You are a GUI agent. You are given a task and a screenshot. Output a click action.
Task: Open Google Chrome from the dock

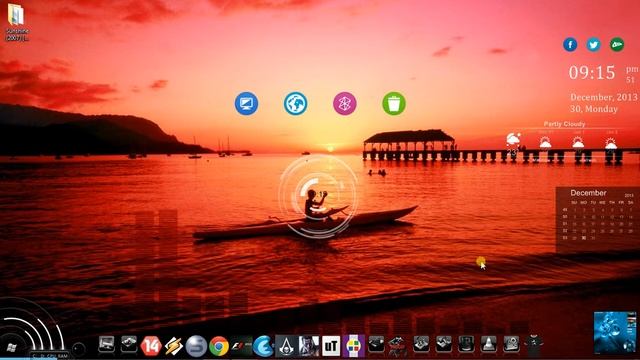(x=219, y=346)
